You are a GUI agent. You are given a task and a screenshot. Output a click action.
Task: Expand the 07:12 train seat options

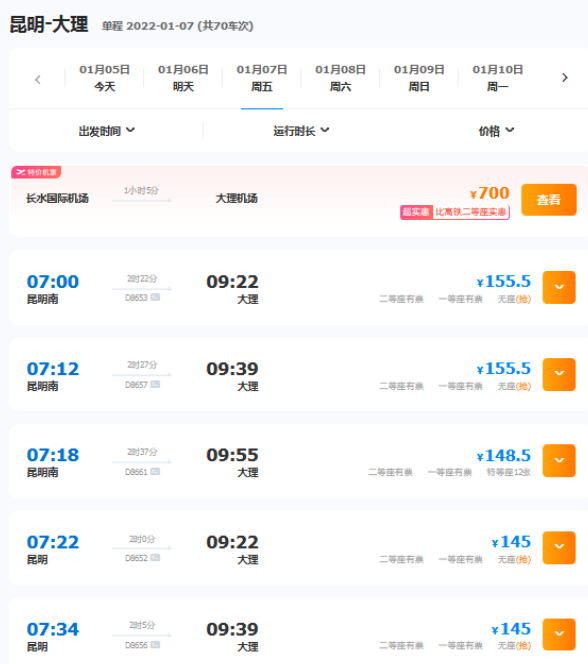[x=559, y=374]
